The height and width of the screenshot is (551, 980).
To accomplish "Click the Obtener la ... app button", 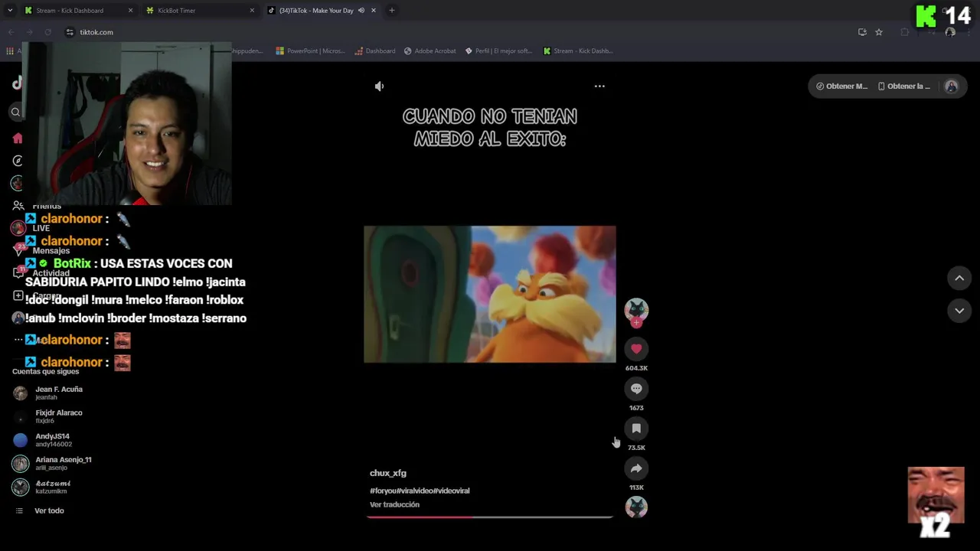I will pyautogui.click(x=904, y=86).
